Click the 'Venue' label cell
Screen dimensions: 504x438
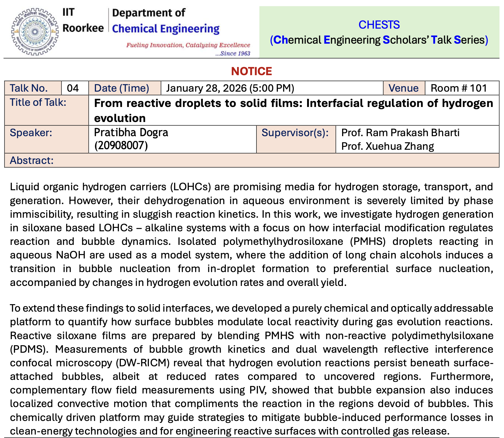tap(403, 88)
